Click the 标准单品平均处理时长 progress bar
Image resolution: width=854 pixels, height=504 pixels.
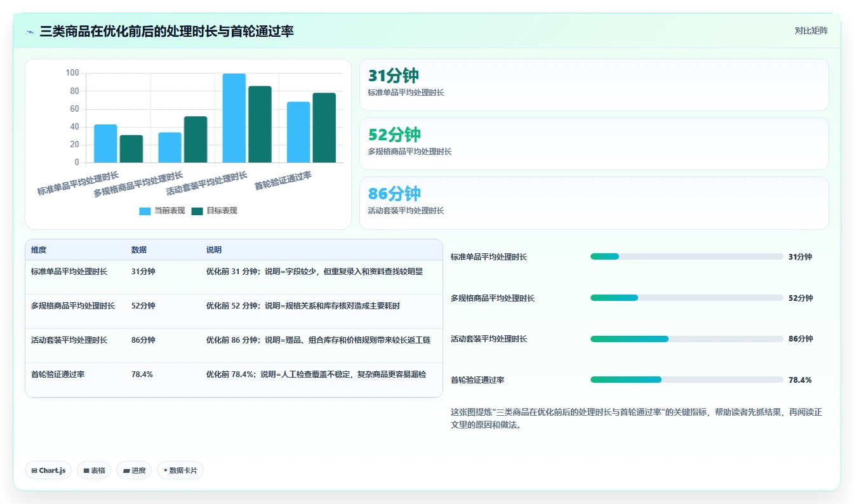[x=686, y=256]
